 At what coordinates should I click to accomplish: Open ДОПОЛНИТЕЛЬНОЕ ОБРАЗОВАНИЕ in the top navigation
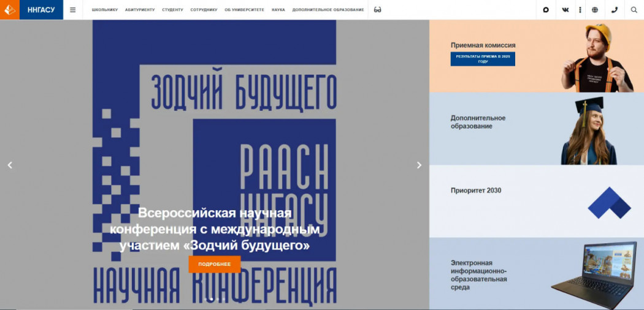point(328,10)
